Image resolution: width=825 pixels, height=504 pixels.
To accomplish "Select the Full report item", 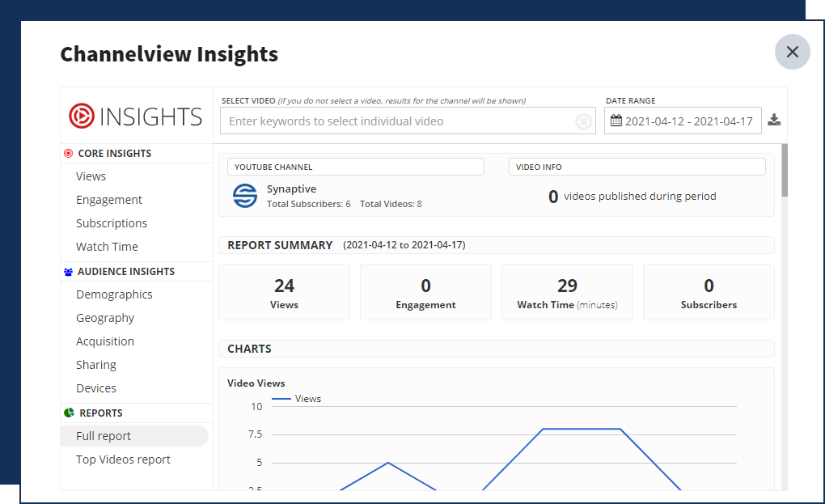I will pos(135,436).
